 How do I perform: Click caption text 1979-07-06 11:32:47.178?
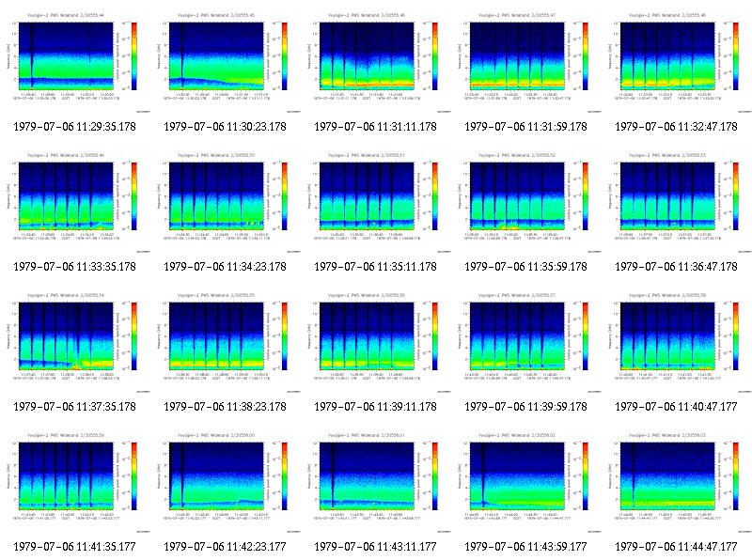tap(677, 127)
